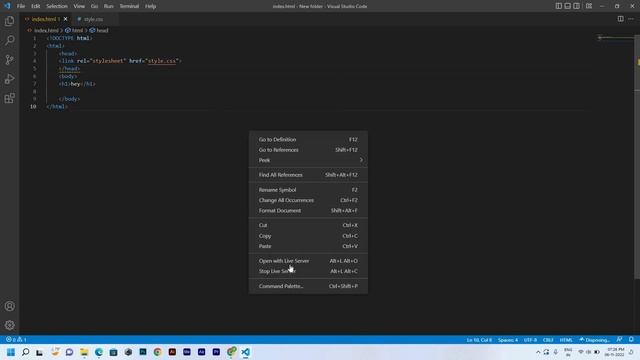Screen dimensions: 640x360
Task: Open Windows taskbar search
Action: click(x=25, y=352)
